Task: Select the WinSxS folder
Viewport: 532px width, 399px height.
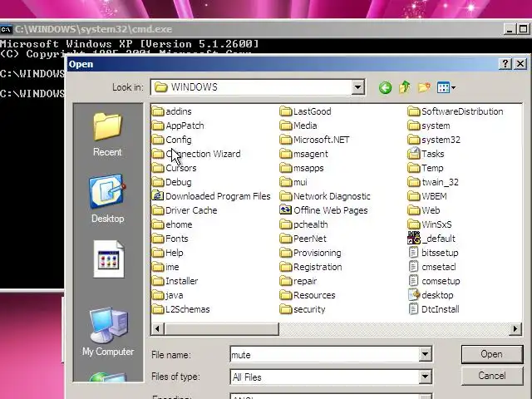Action: pos(430,224)
